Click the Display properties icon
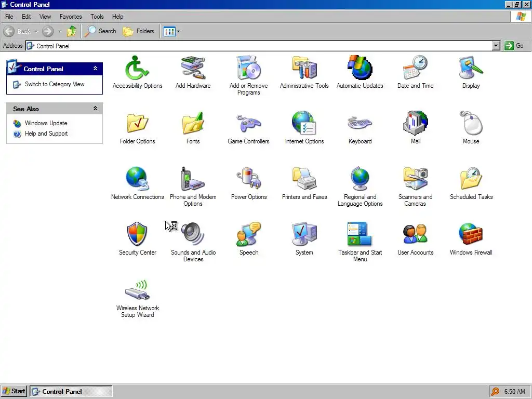This screenshot has width=532, height=399. [x=471, y=68]
